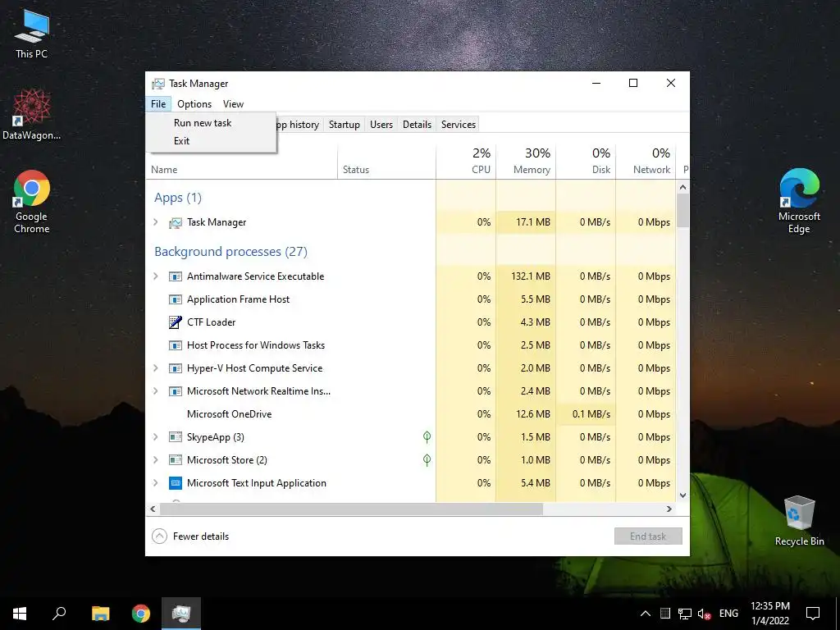
Task: Expand the Microsoft Text Input Application row
Action: coord(156,483)
